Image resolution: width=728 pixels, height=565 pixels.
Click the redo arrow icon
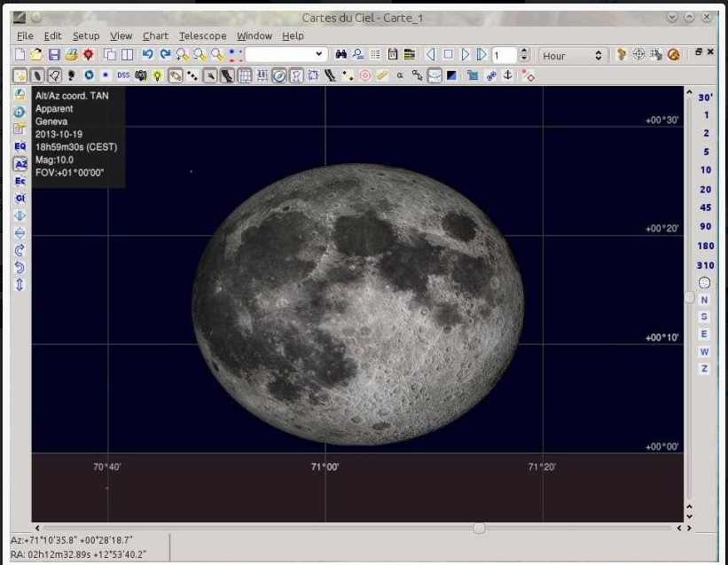click(165, 54)
